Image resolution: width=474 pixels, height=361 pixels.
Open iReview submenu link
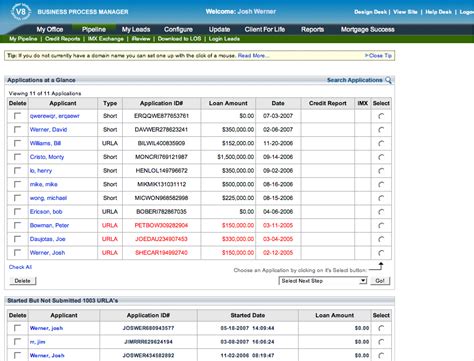pyautogui.click(x=141, y=39)
